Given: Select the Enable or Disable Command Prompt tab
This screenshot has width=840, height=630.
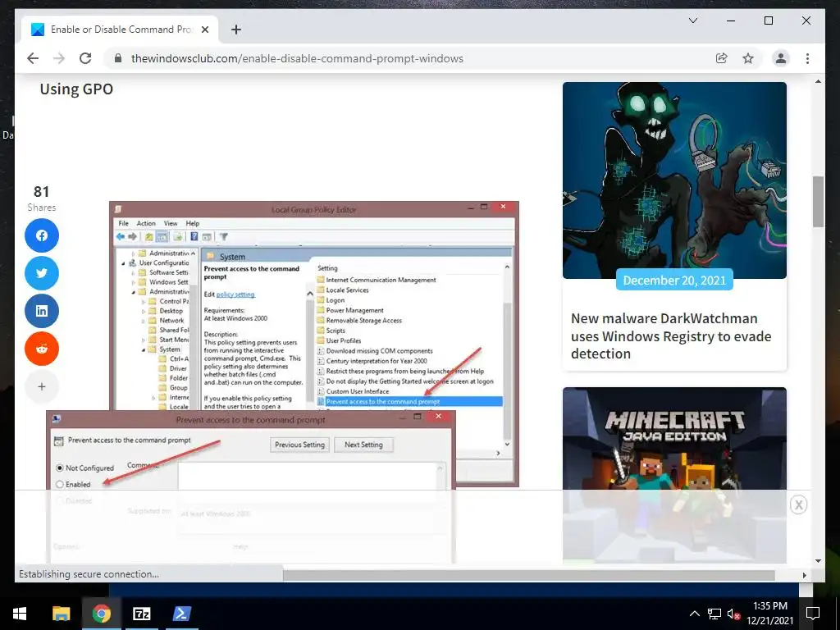Looking at the screenshot, I should coord(120,30).
